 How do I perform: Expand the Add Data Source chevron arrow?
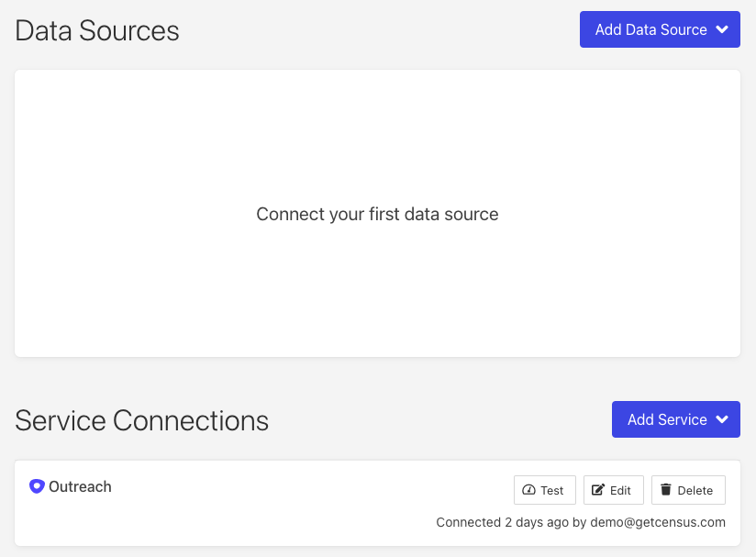[x=722, y=29]
